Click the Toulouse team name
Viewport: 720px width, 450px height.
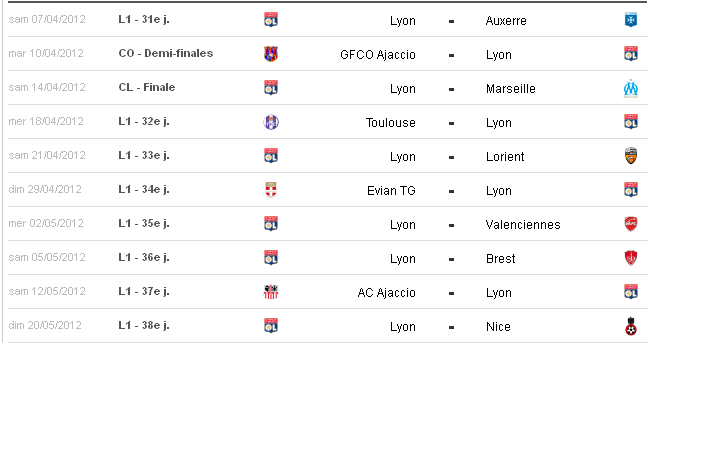(391, 123)
